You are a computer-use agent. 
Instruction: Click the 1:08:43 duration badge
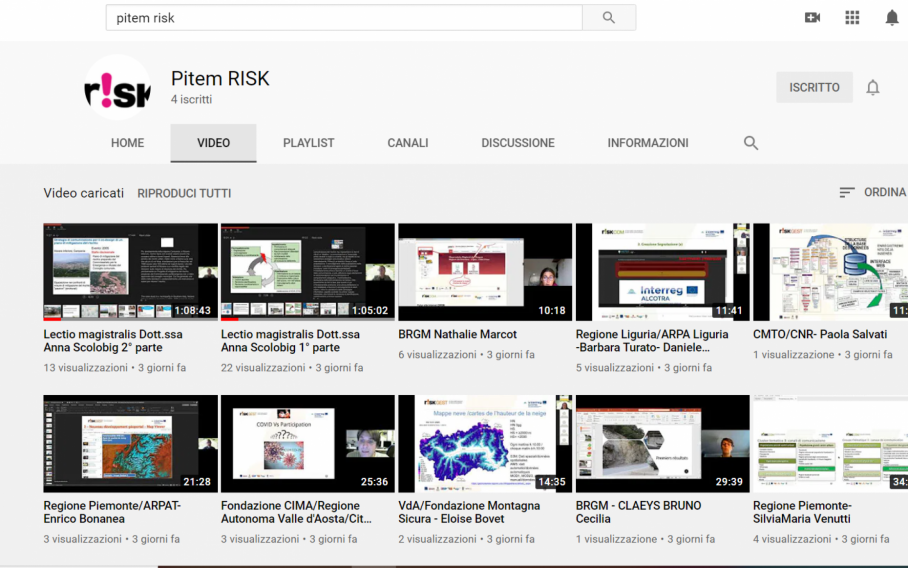click(193, 311)
